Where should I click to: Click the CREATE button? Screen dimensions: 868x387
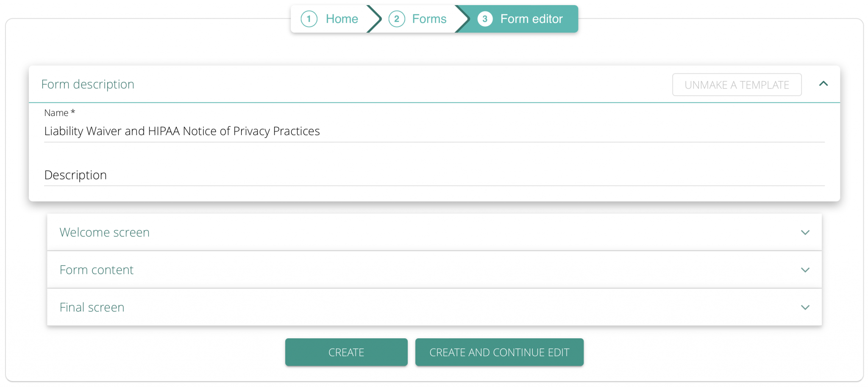coord(346,352)
